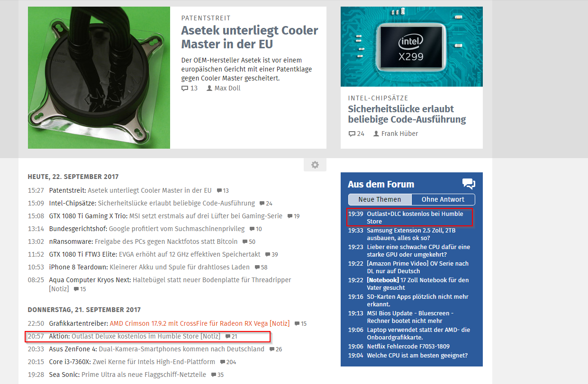
Task: Open Intel X299 chip article image
Action: coord(412,46)
